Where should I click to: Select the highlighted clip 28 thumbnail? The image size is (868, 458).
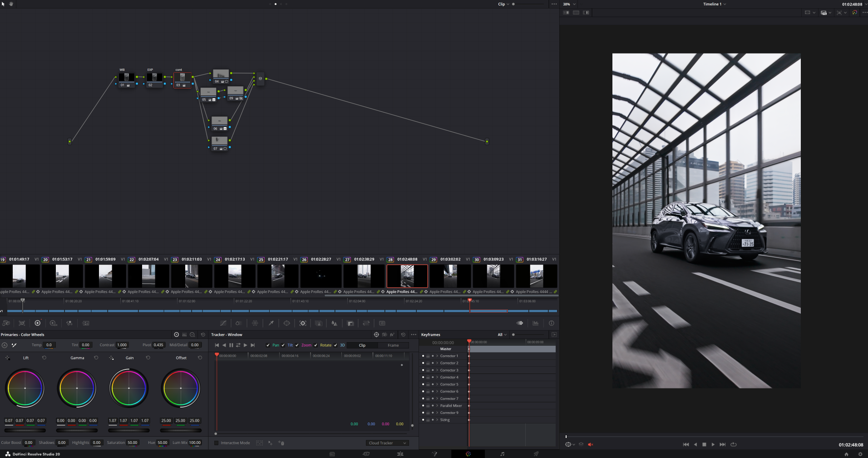pyautogui.click(x=407, y=276)
